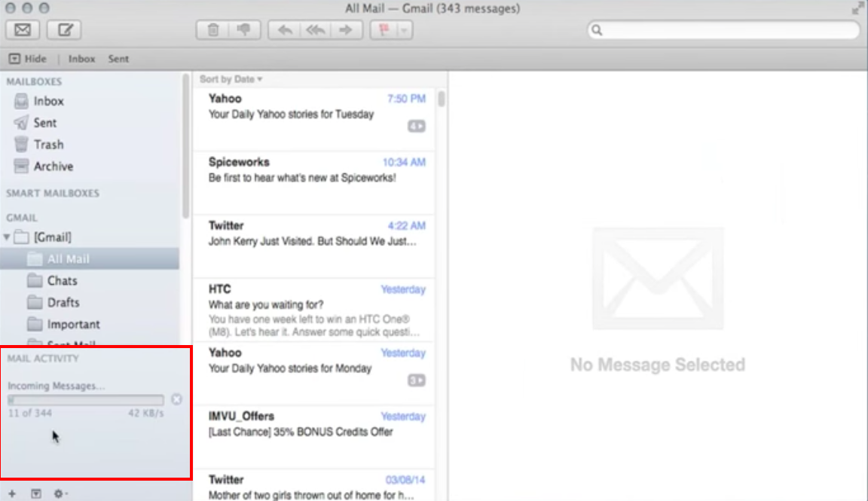
Task: Open the gear action menu
Action: coord(60,493)
